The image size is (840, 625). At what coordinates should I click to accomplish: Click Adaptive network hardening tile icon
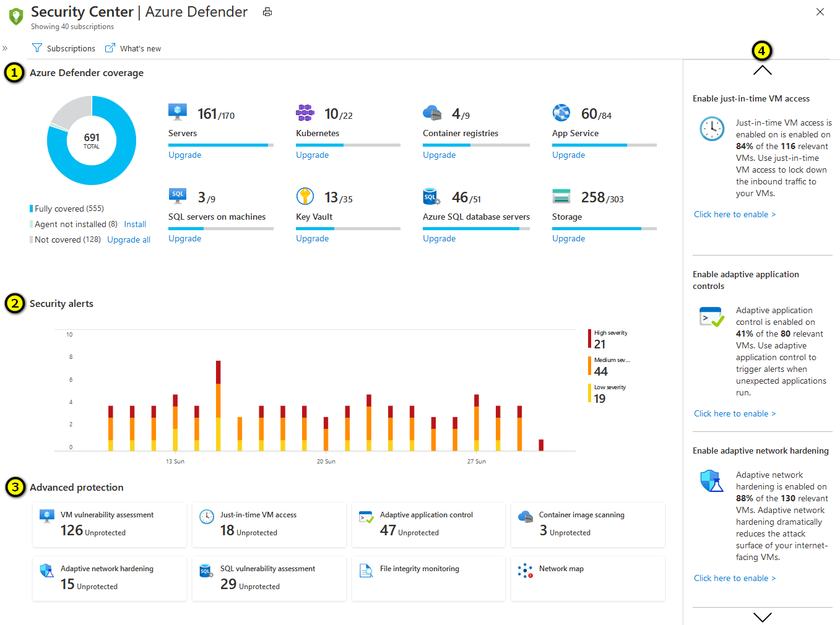(x=47, y=571)
